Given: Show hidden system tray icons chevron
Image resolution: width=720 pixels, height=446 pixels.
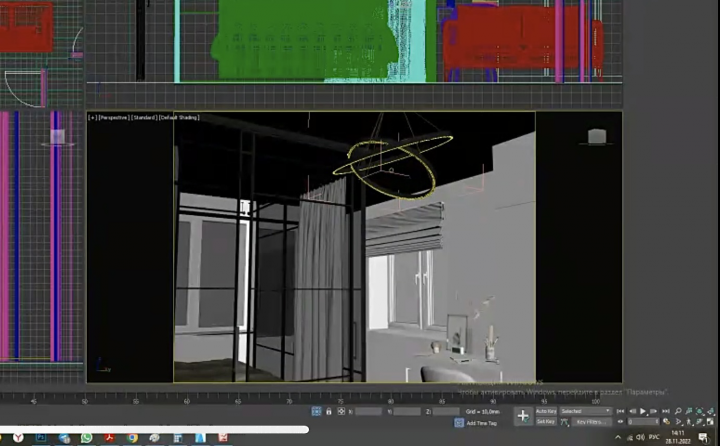Looking at the screenshot, I should [x=618, y=437].
